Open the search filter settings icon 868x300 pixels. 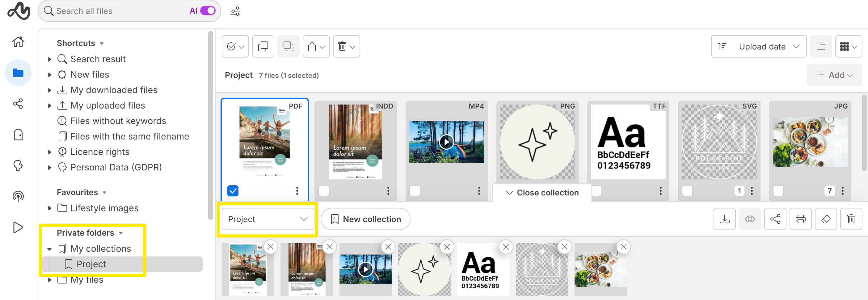coord(235,11)
